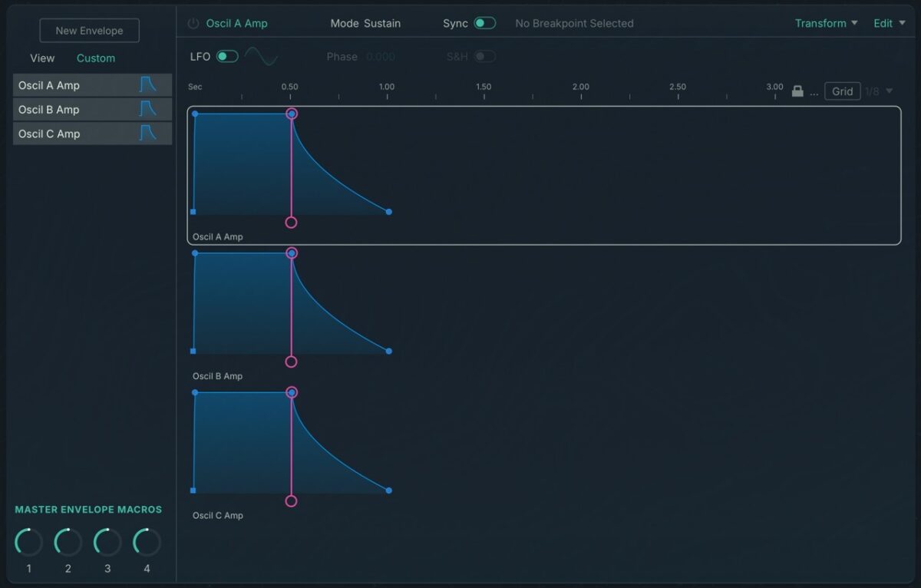Screen dimensions: 921x588
Task: Click the lock icon next to Grid
Action: click(797, 91)
